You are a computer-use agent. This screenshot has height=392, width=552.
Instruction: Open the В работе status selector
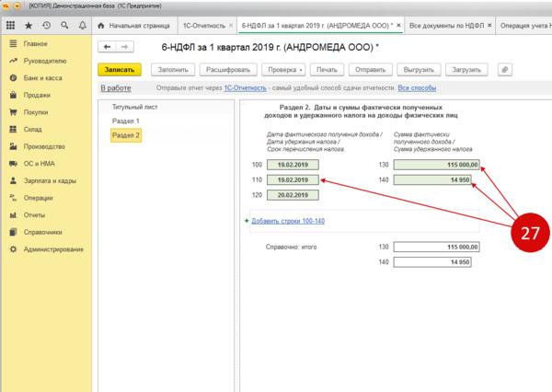click(x=115, y=88)
